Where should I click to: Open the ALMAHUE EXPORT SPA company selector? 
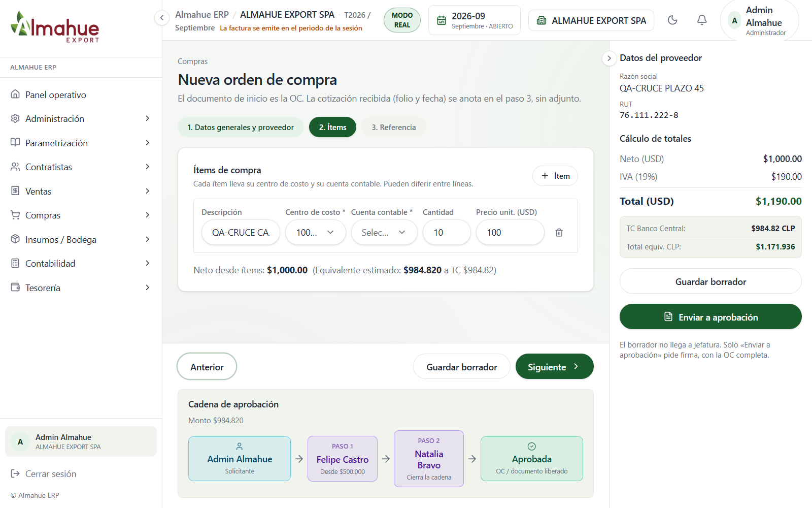click(591, 20)
